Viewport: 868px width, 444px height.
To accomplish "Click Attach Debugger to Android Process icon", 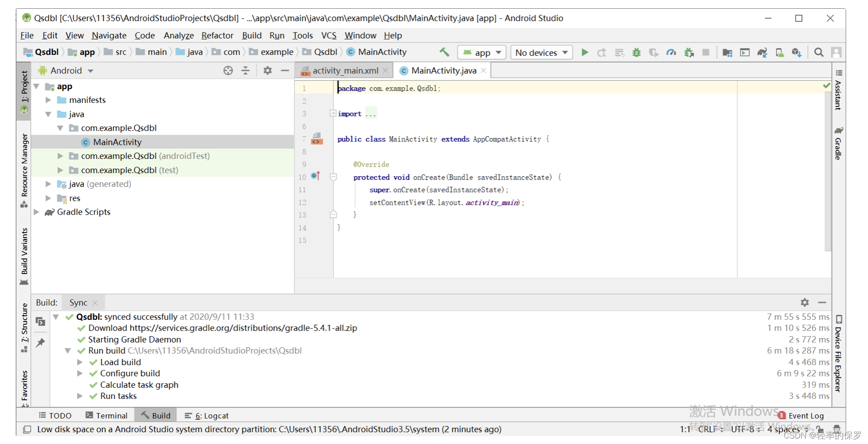I will tap(689, 52).
